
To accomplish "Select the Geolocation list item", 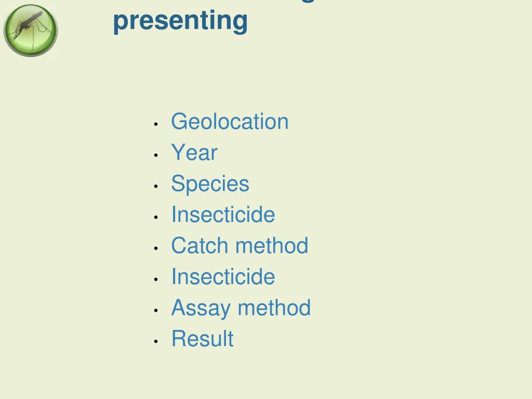I will 230,122.
